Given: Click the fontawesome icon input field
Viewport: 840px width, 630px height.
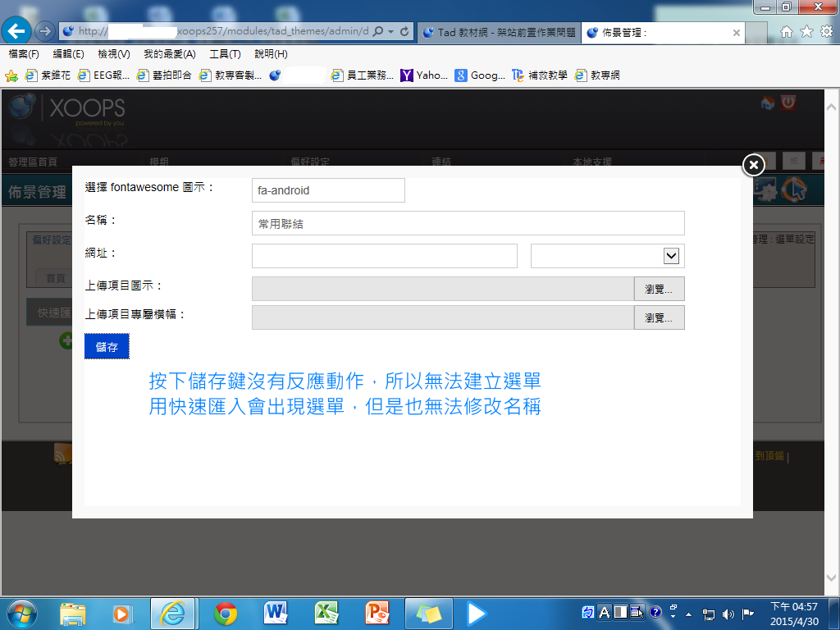Looking at the screenshot, I should coord(328,190).
